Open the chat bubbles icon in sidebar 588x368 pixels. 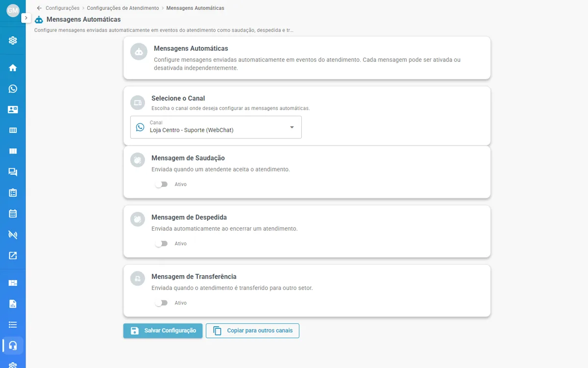tap(13, 172)
